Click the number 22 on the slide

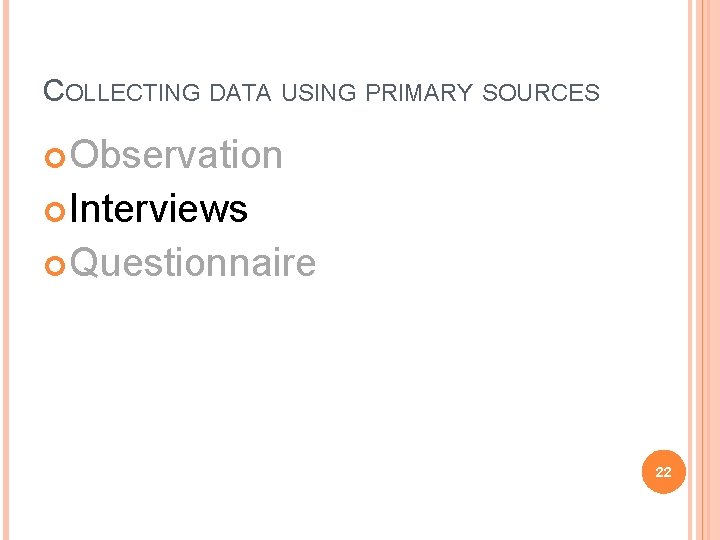663,472
